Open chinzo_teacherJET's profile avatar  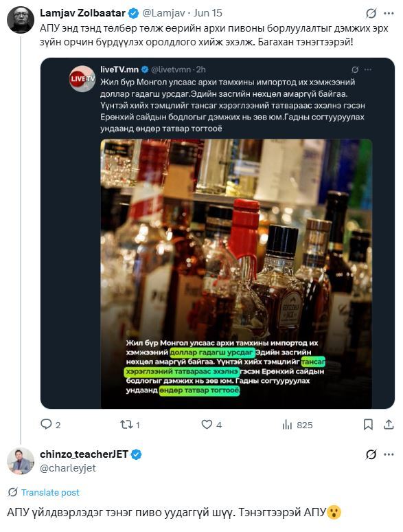(21, 461)
